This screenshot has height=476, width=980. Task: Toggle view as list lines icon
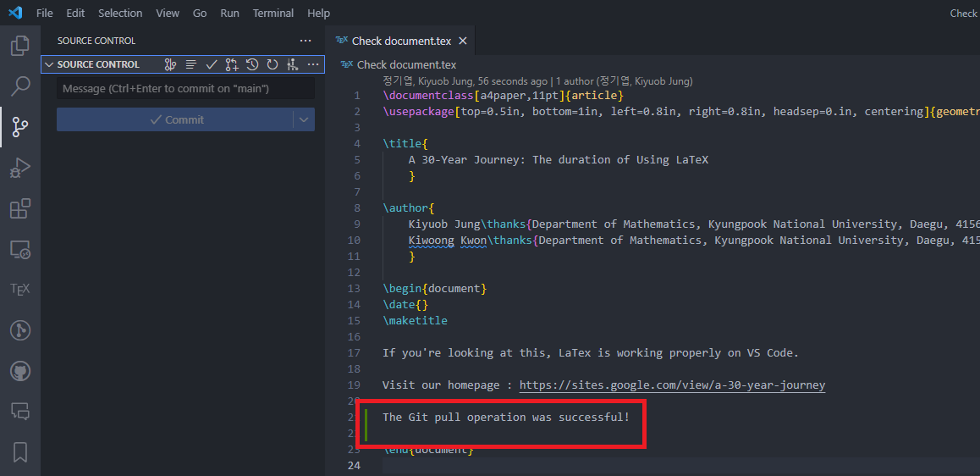pos(191,64)
